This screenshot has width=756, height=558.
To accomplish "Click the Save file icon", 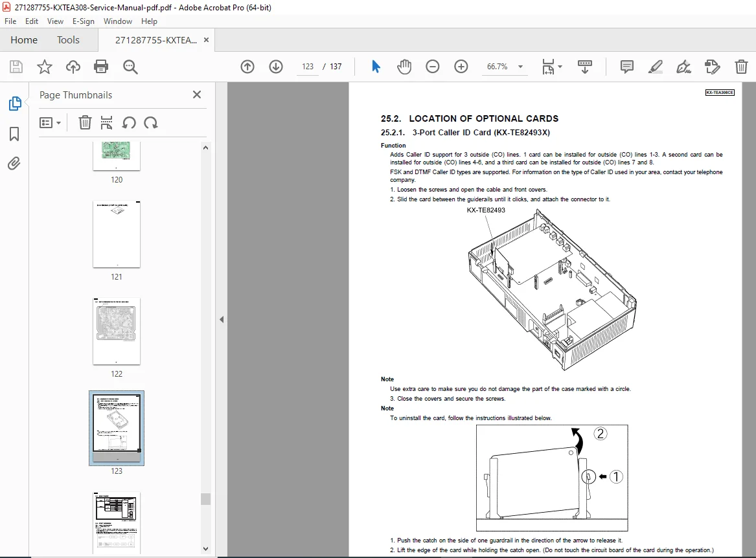I will click(x=16, y=67).
